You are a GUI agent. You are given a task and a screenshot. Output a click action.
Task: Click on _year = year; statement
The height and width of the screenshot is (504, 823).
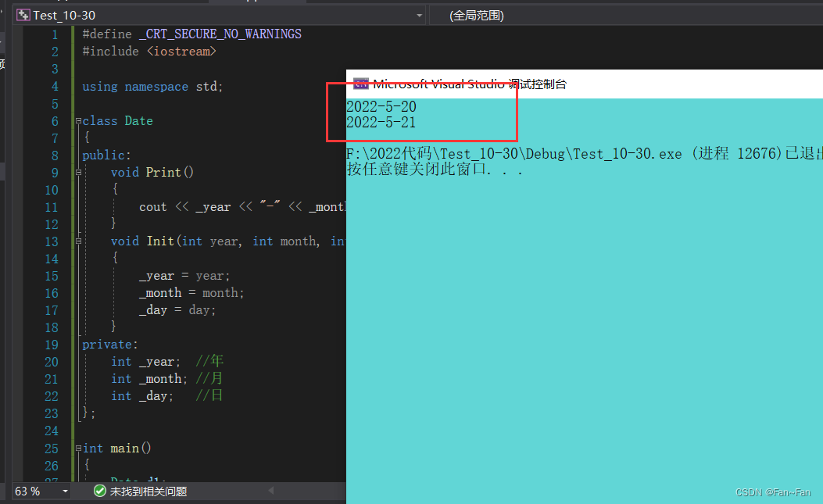184,276
